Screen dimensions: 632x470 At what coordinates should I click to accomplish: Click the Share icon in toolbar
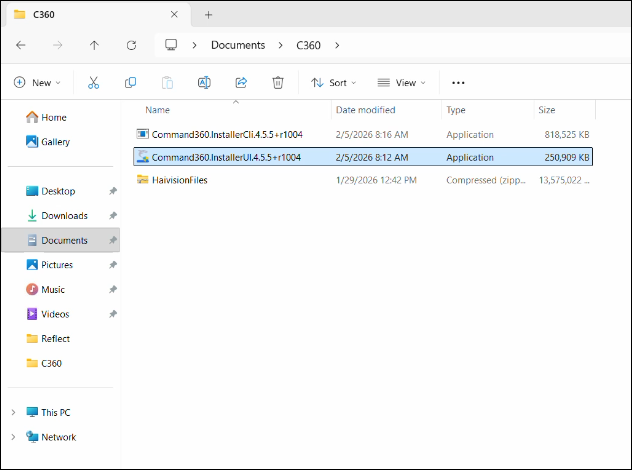coord(241,83)
